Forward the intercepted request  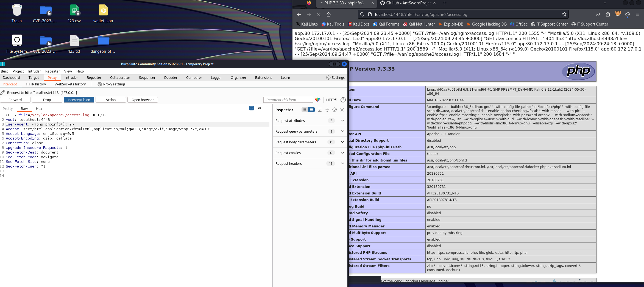click(15, 100)
